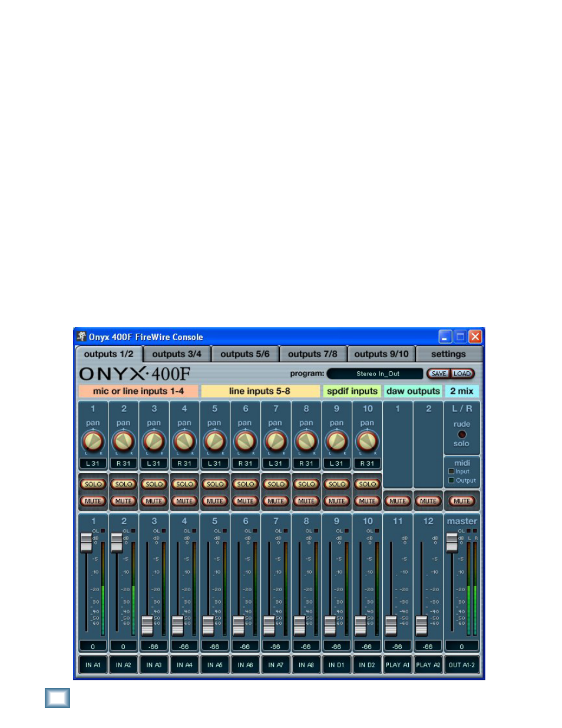
Task: Click the channel 11 fader handle
Action: coord(391,625)
